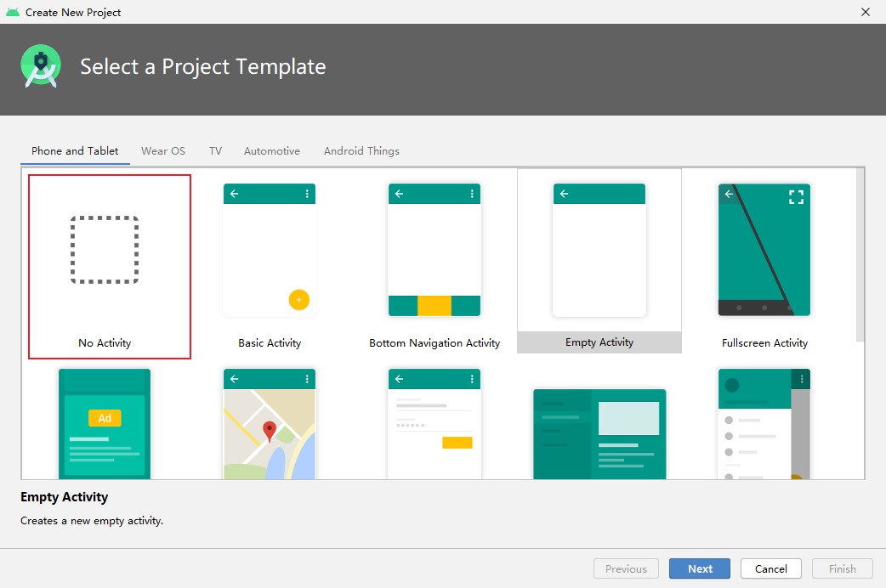The height and width of the screenshot is (588, 886).
Task: Click the disabled Previous button
Action: (626, 568)
